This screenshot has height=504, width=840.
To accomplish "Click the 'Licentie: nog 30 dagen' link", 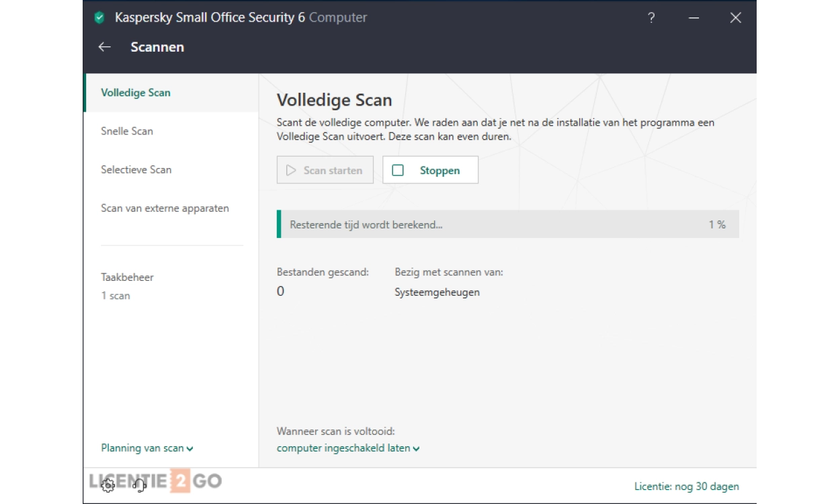I will click(x=686, y=487).
